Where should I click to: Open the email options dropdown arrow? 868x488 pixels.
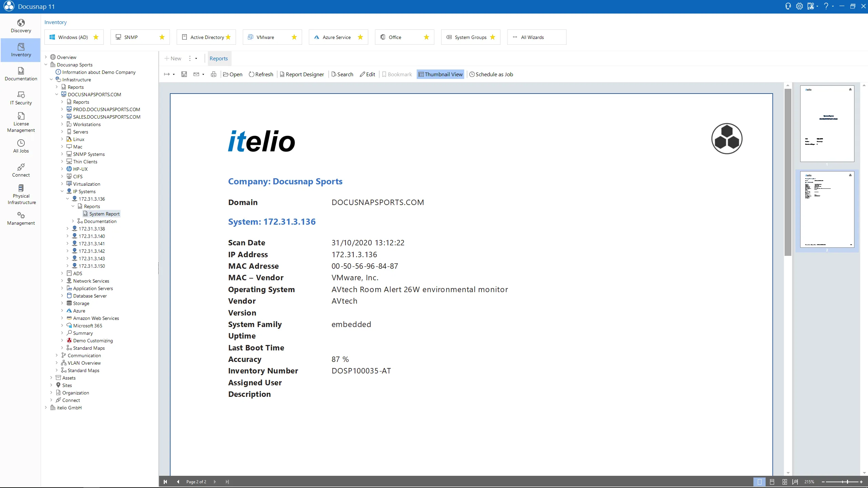pyautogui.click(x=203, y=74)
